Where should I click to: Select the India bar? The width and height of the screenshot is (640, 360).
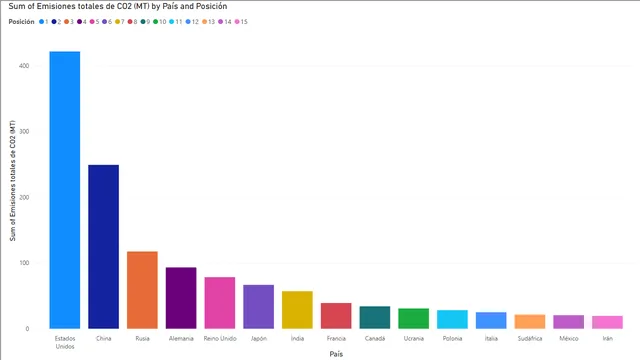point(298,310)
